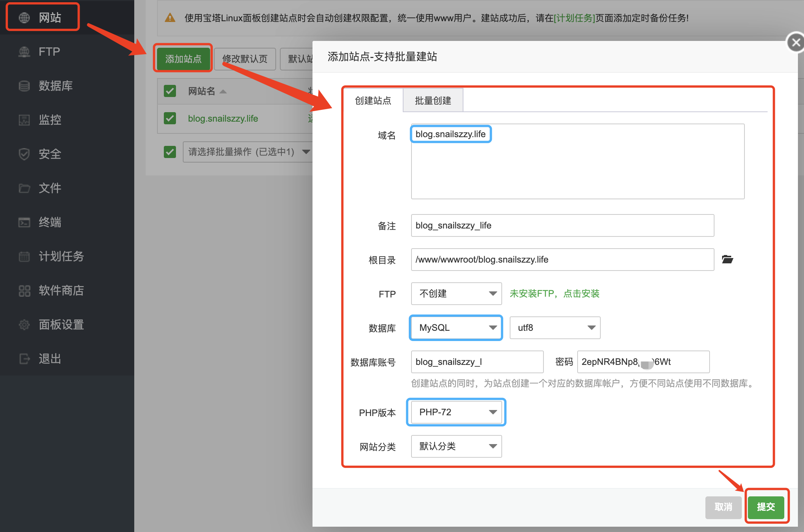This screenshot has width=804, height=532.
Task: Uncheck the blog.snailszzy.life site checkbox
Action: [x=170, y=118]
